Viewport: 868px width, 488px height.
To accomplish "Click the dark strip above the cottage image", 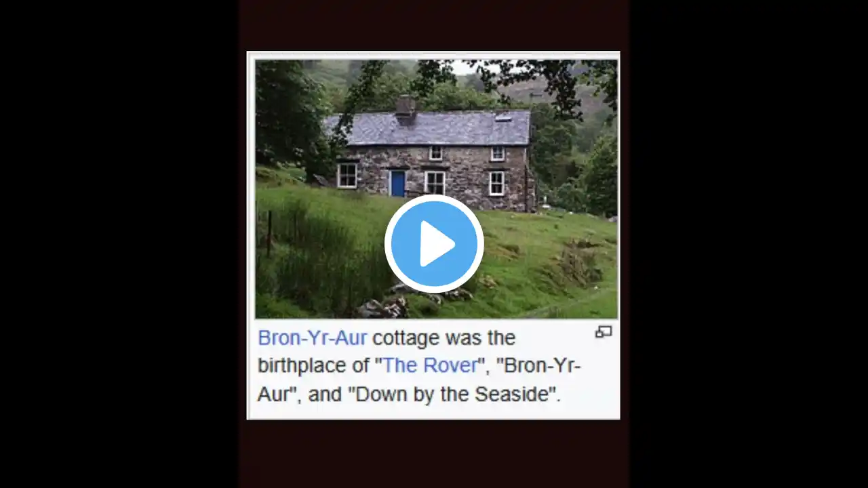I will [434, 25].
